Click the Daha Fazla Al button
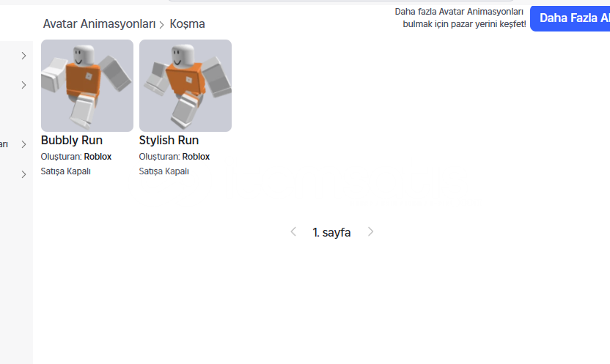This screenshot has height=364, width=610. (x=570, y=18)
